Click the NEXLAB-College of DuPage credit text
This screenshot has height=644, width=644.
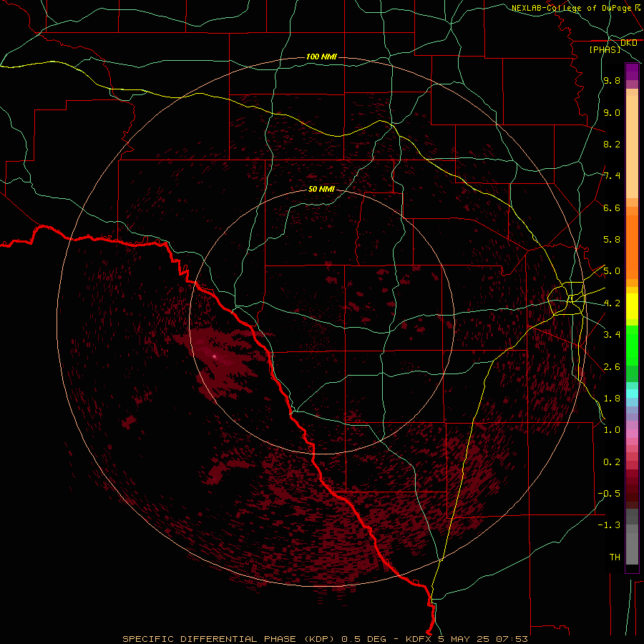click(x=571, y=8)
